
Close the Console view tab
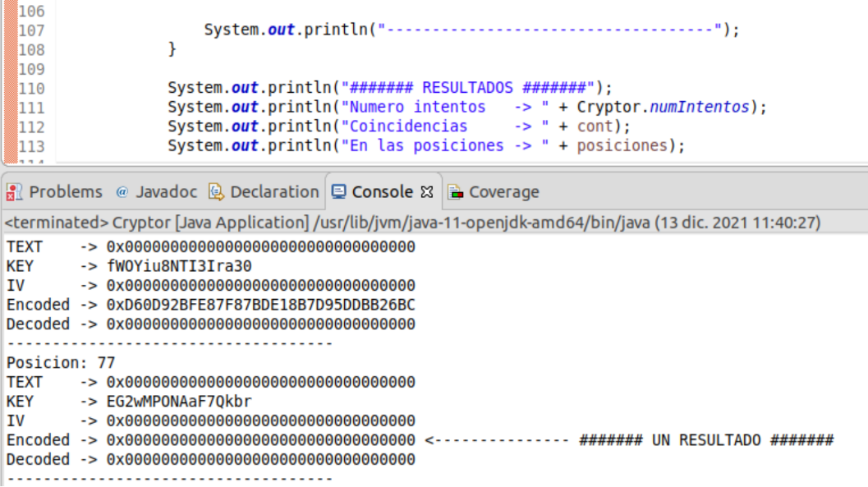click(426, 192)
